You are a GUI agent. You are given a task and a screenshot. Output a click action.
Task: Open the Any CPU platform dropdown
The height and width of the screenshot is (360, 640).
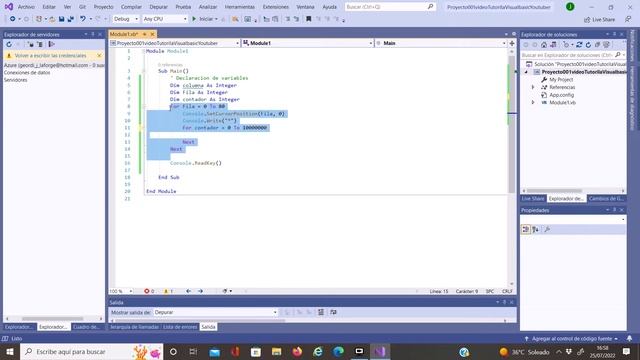(165, 19)
